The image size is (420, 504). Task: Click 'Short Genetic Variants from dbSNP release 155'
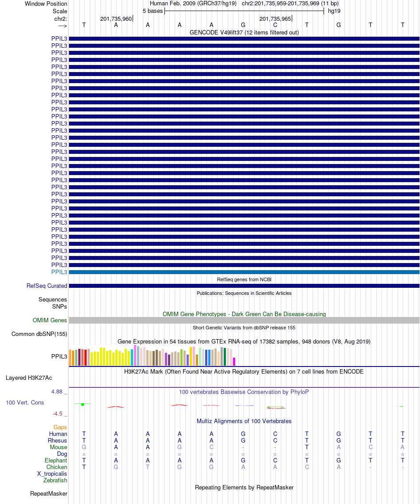[x=244, y=328]
